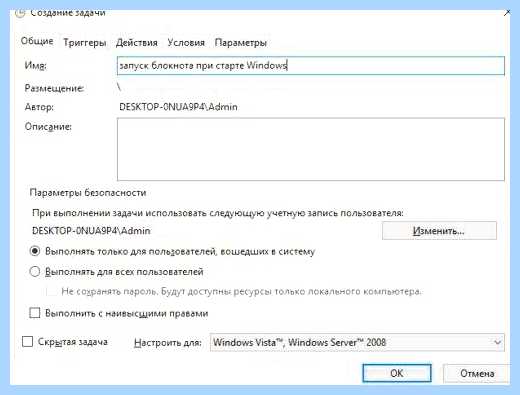Click the Размещение label
This screenshot has height=395, width=520.
(x=54, y=88)
